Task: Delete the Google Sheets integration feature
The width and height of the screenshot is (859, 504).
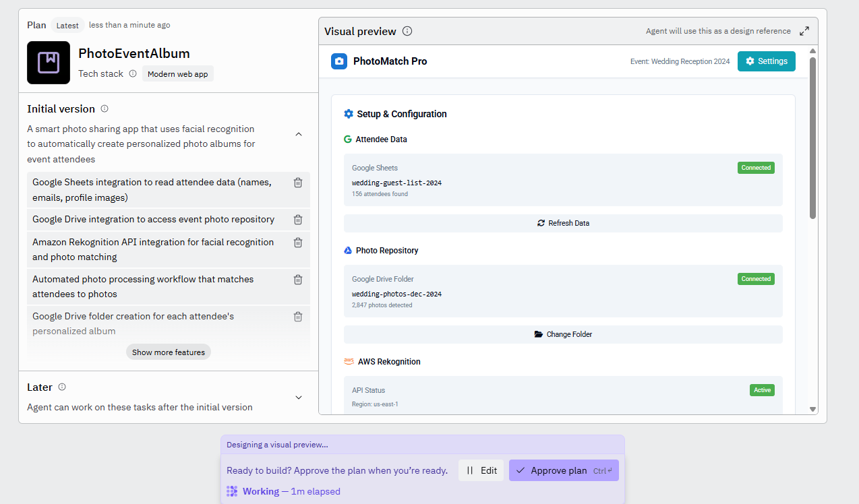Action: point(298,183)
